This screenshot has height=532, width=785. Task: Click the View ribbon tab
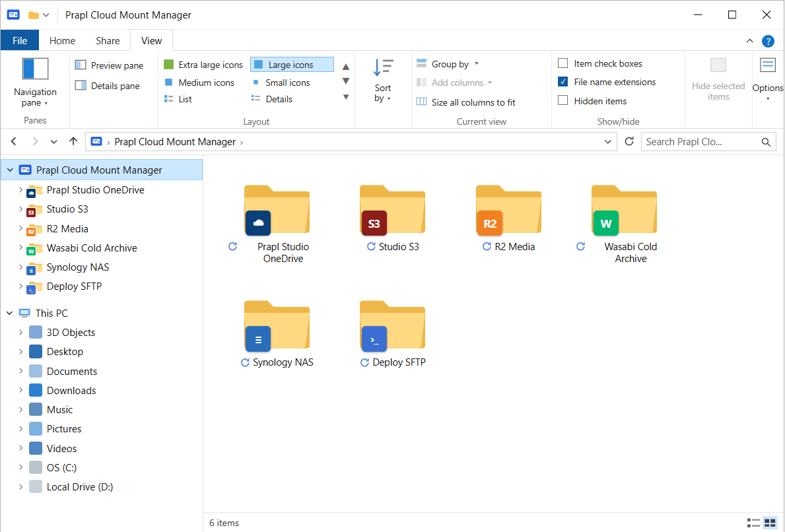coord(151,40)
